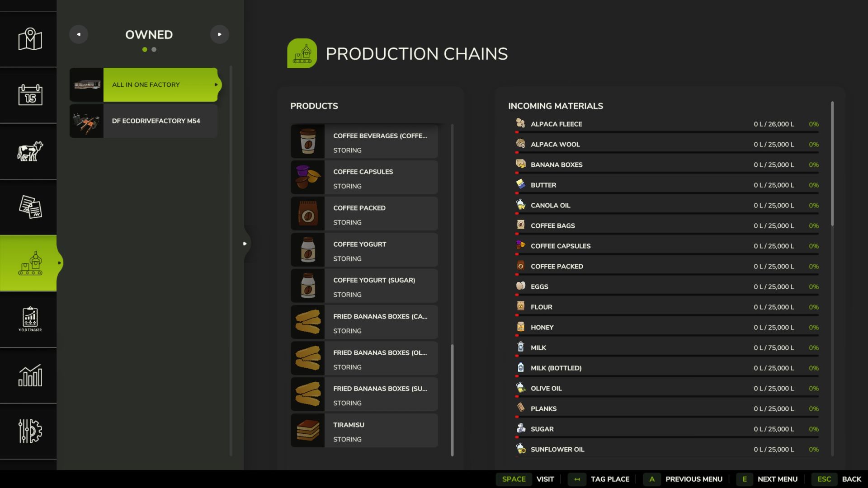This screenshot has height=488, width=868.
Task: Open the calendar icon in sidebar
Action: click(30, 95)
